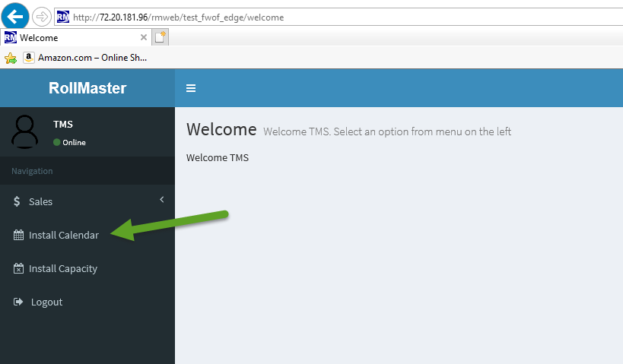Click the browser back arrow button
This screenshot has height=364, width=623.
click(x=15, y=17)
